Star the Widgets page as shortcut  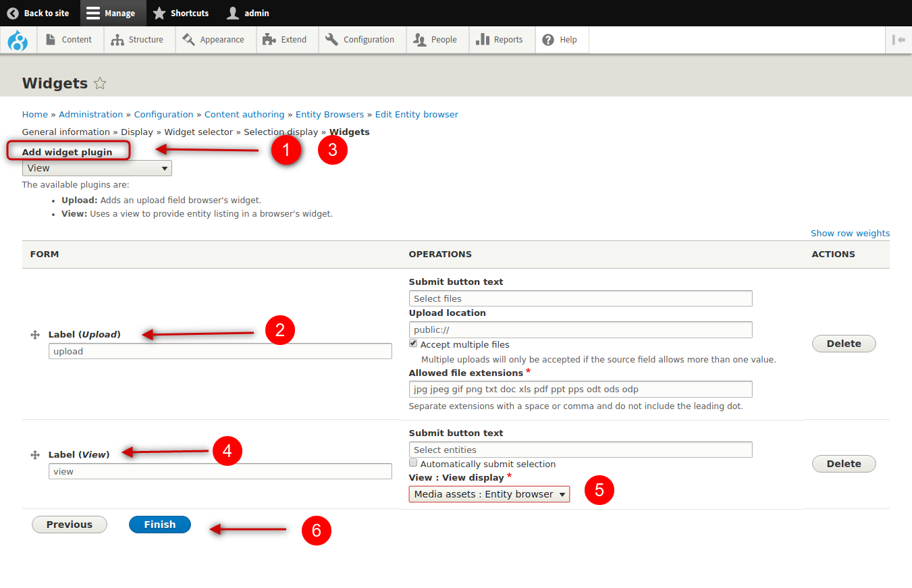pyautogui.click(x=100, y=84)
